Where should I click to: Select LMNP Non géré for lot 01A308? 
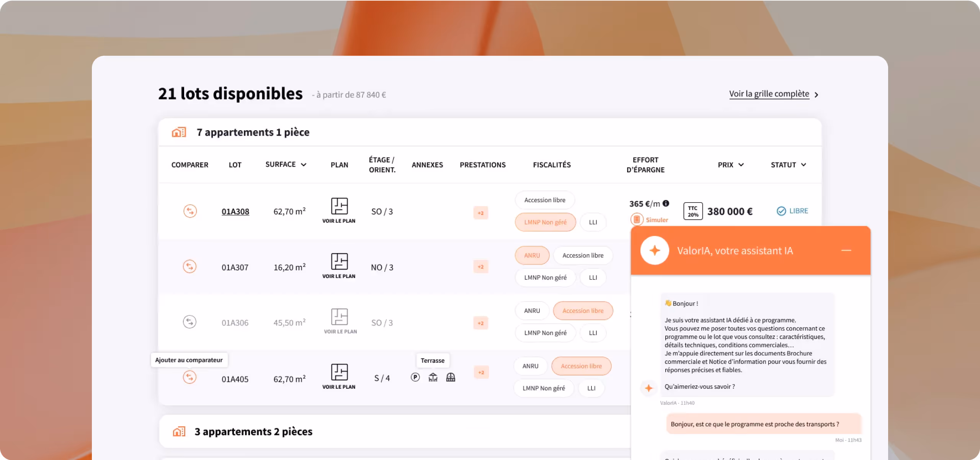pos(545,222)
